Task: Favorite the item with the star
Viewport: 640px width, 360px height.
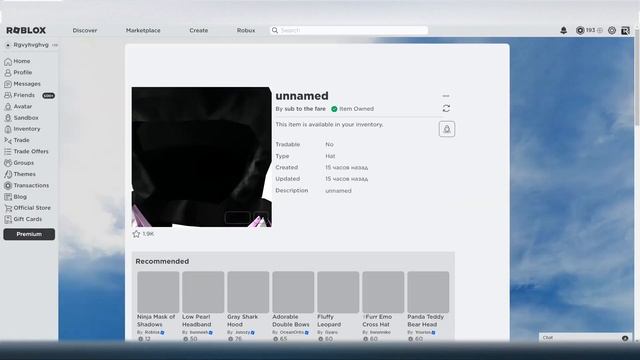Action: [x=136, y=234]
